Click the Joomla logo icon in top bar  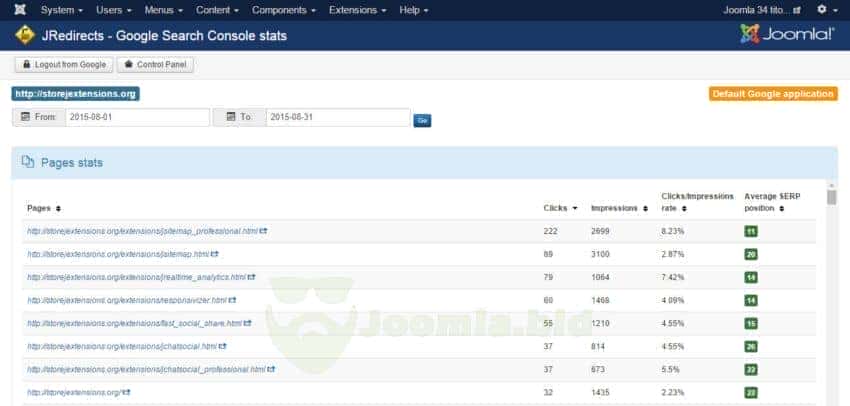click(x=20, y=10)
